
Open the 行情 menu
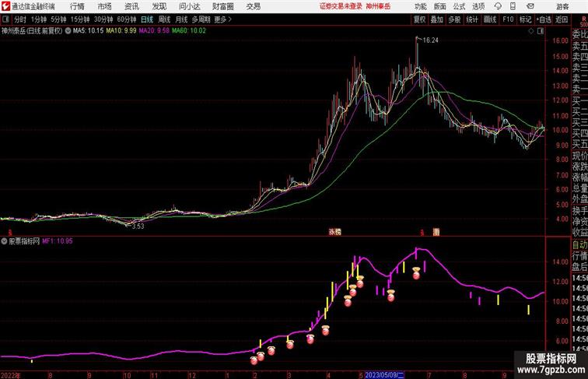pos(77,6)
